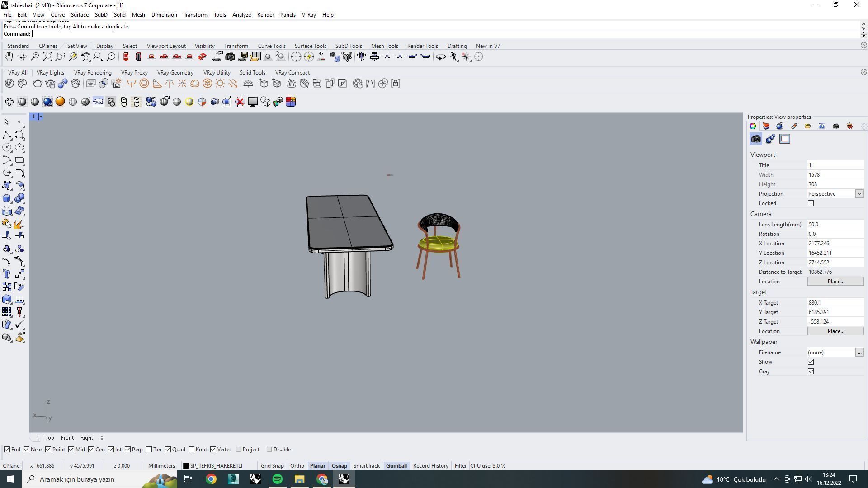The width and height of the screenshot is (868, 488).
Task: Click the Lens Length value field
Action: click(x=835, y=225)
